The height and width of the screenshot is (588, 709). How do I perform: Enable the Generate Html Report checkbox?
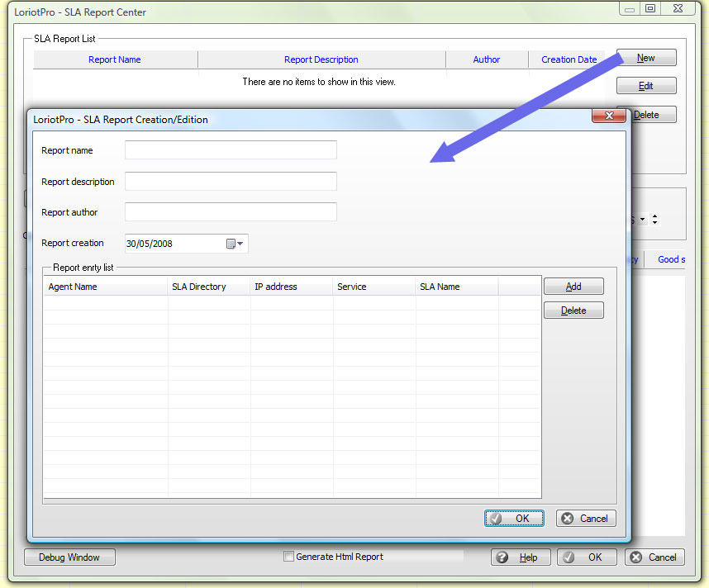(289, 557)
